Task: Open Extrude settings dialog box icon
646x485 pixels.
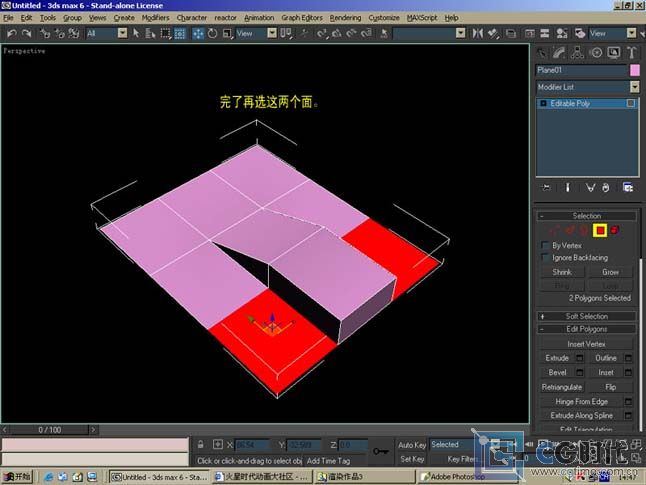Action: point(580,358)
